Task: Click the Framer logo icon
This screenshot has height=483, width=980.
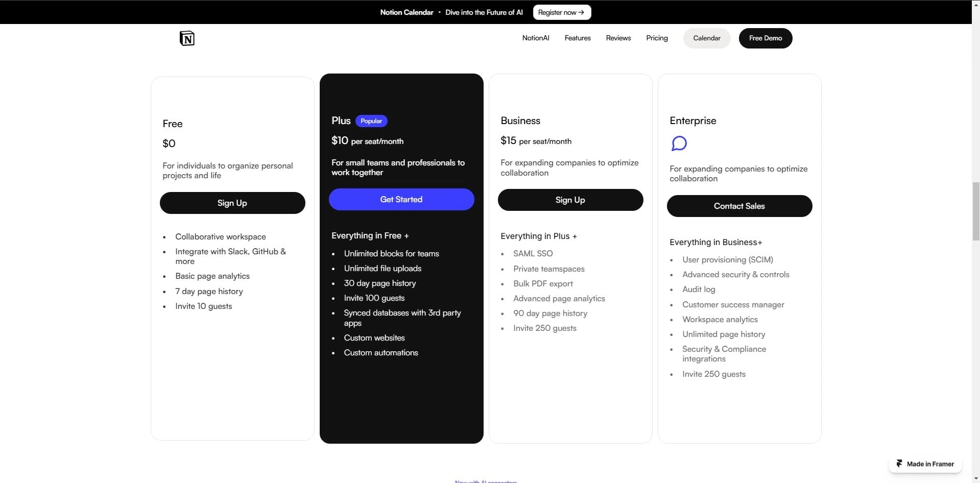Action: (899, 464)
